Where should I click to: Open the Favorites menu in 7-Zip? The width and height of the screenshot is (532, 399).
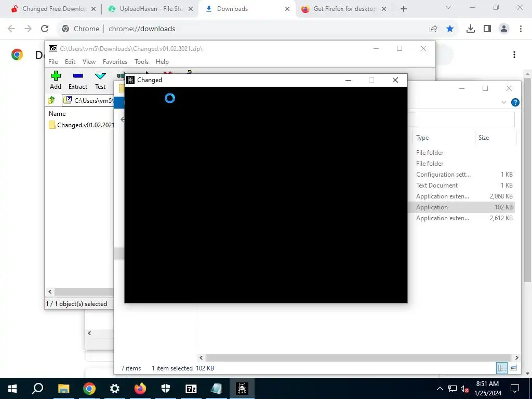pos(115,62)
